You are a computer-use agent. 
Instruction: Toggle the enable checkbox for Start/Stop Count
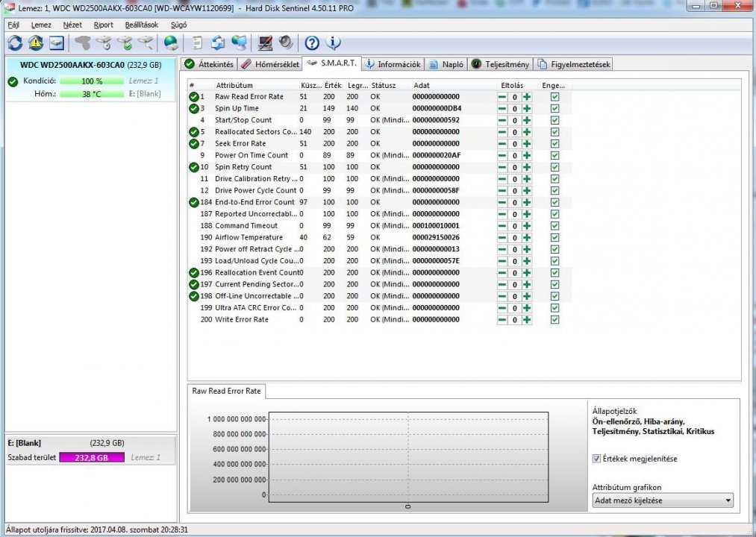tap(554, 120)
